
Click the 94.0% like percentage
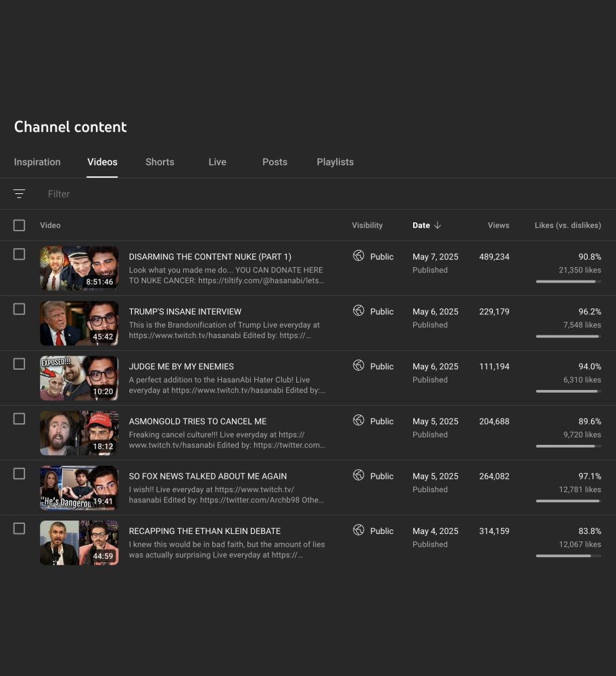[x=590, y=366]
